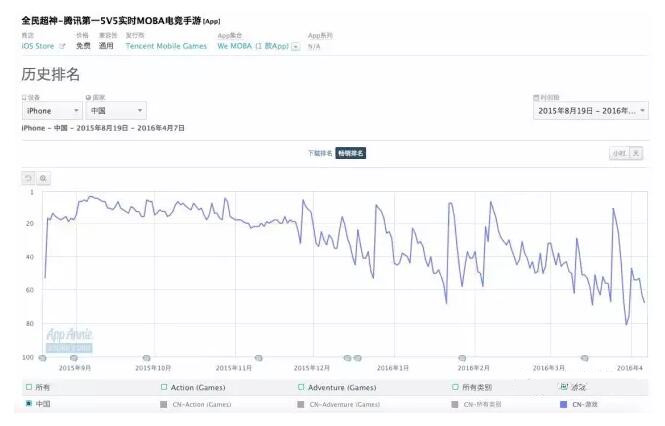This screenshot has width=665, height=426.
Task: Switch chart granularity to 天
Action: 636,153
